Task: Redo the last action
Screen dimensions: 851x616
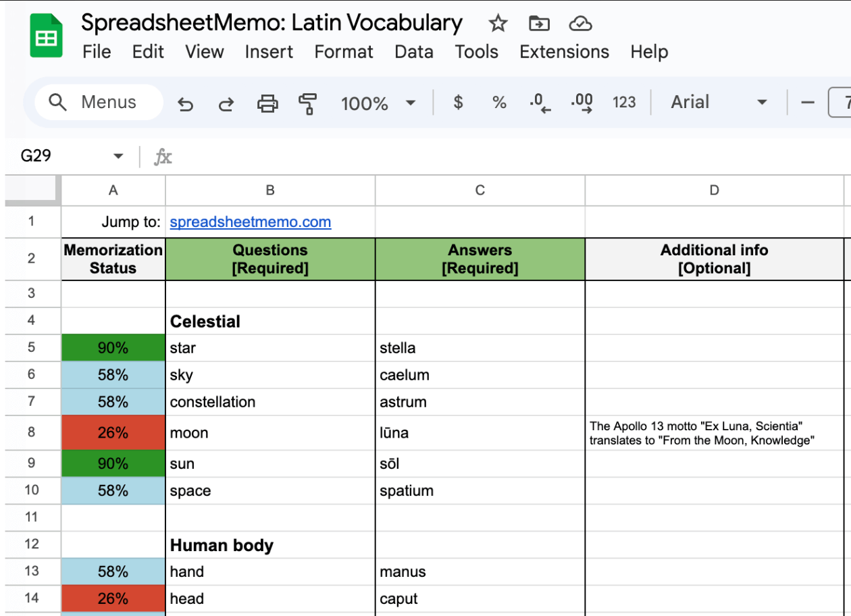Action: (x=226, y=103)
